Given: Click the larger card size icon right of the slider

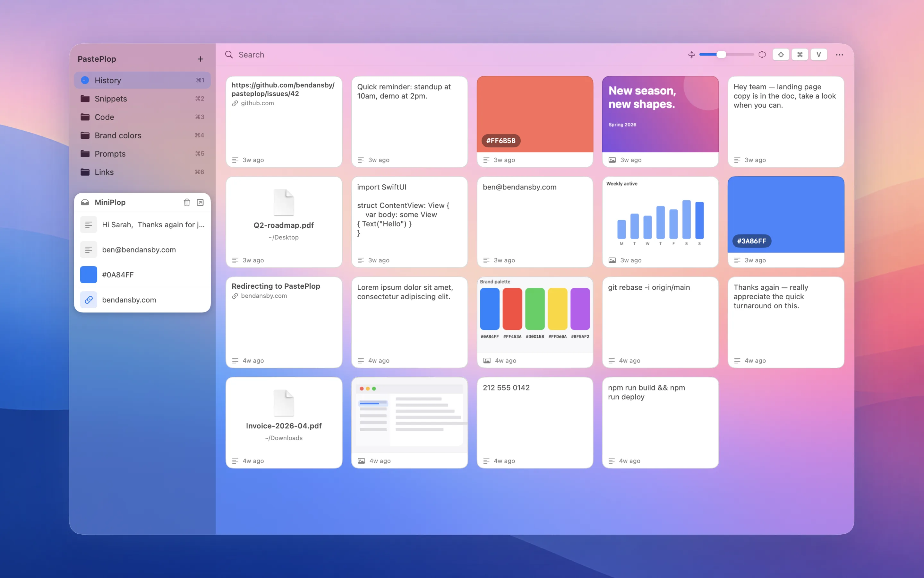Looking at the screenshot, I should click(x=762, y=55).
